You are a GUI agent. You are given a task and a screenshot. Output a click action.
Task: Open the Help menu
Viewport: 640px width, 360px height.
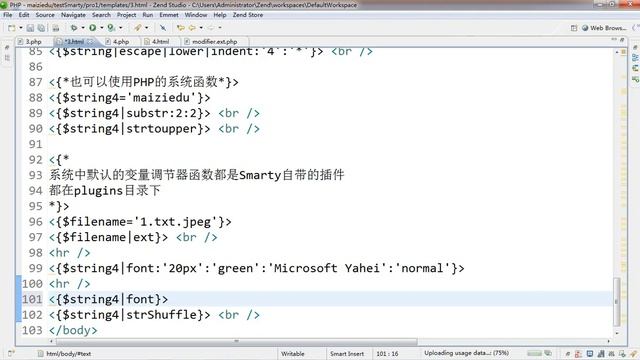point(220,15)
